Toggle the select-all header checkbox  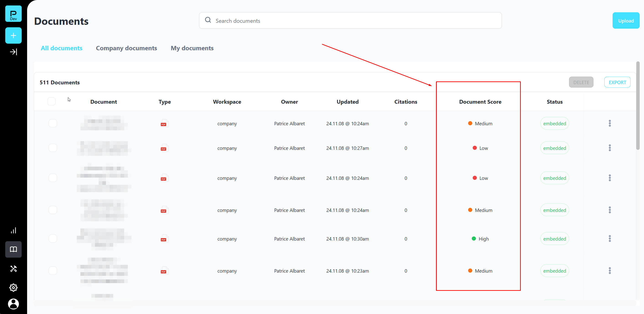pyautogui.click(x=51, y=101)
